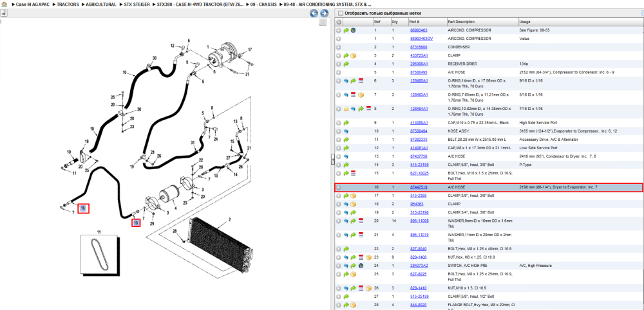Click the red list icon in the 895-11008 WASHER row
644x310 pixels.
point(361,221)
